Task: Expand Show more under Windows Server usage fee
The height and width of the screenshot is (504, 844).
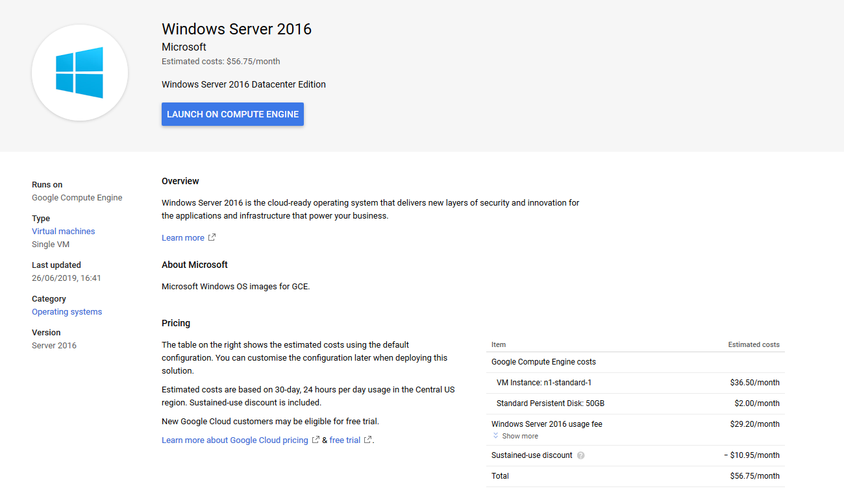Action: 519,437
